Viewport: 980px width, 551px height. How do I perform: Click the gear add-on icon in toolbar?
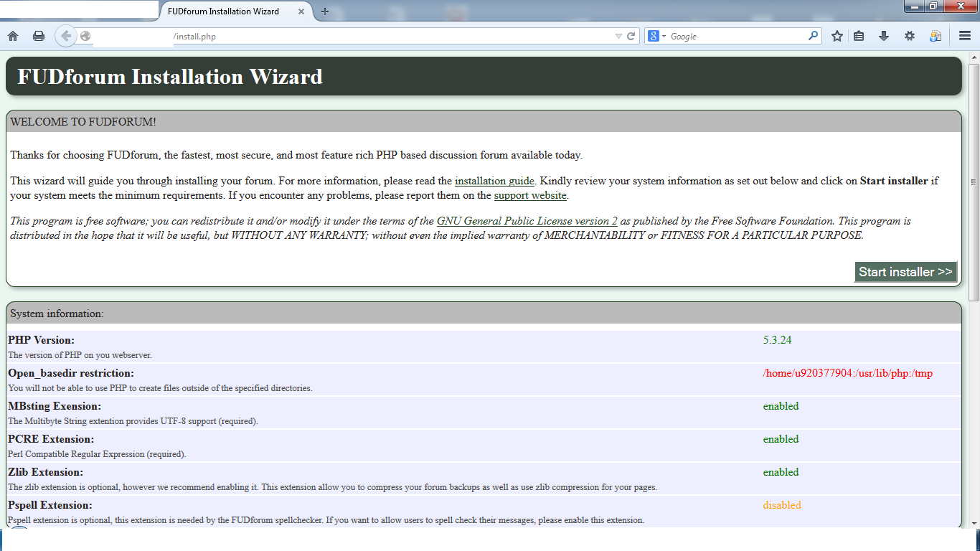click(909, 36)
